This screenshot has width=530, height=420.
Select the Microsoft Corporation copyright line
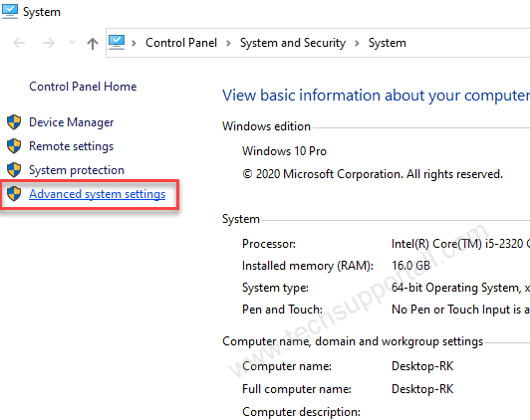pyautogui.click(x=373, y=174)
